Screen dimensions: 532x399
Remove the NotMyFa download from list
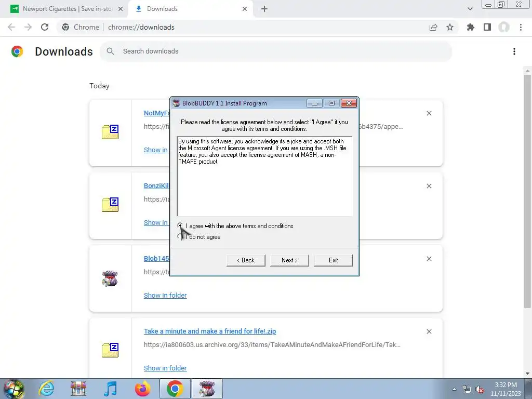(x=429, y=113)
